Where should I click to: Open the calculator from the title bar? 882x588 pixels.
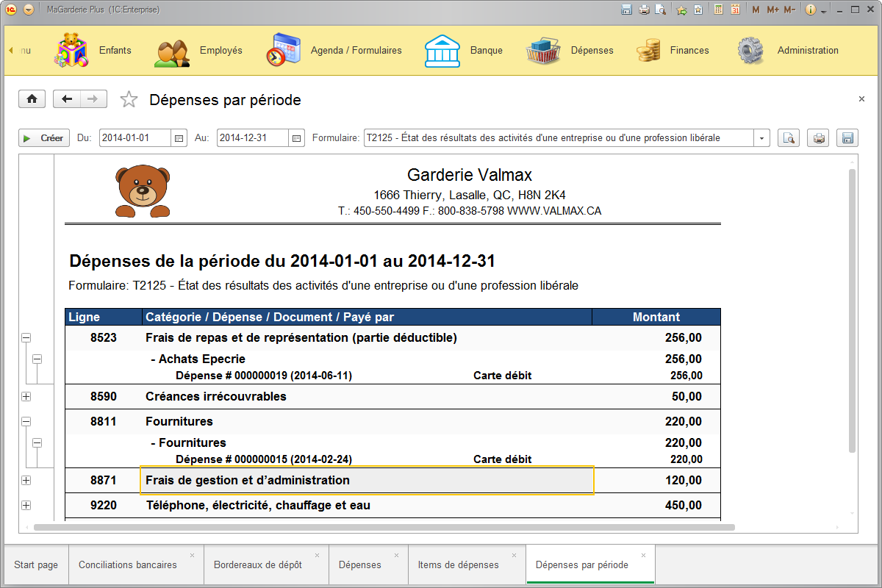click(718, 9)
